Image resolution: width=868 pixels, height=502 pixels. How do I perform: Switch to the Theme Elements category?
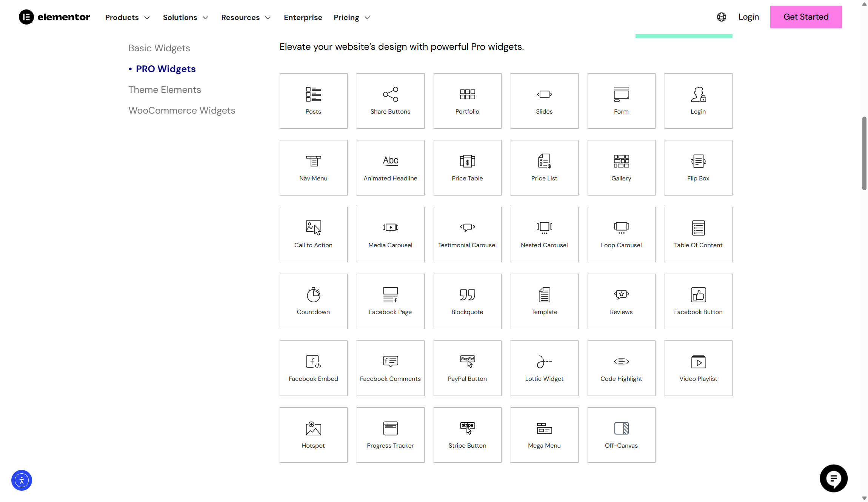(165, 89)
